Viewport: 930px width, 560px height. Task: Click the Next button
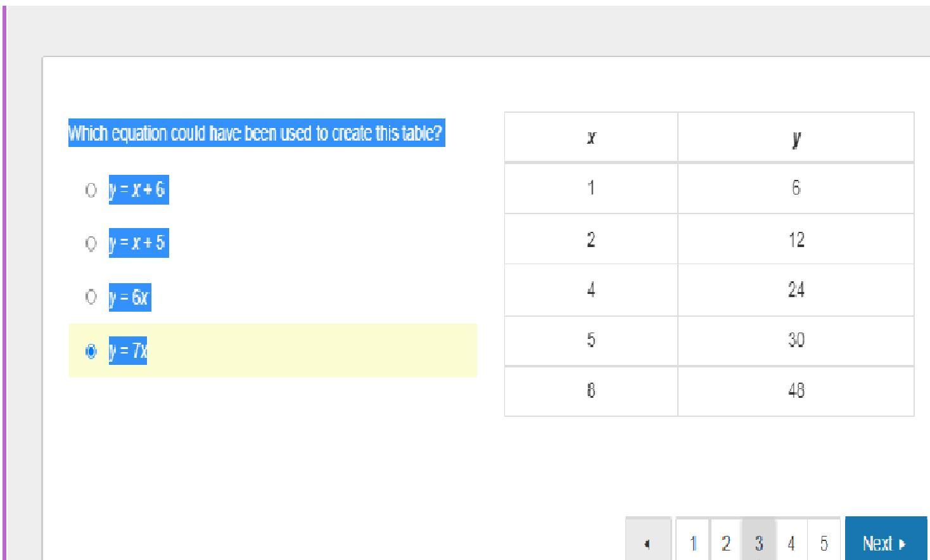(x=886, y=542)
